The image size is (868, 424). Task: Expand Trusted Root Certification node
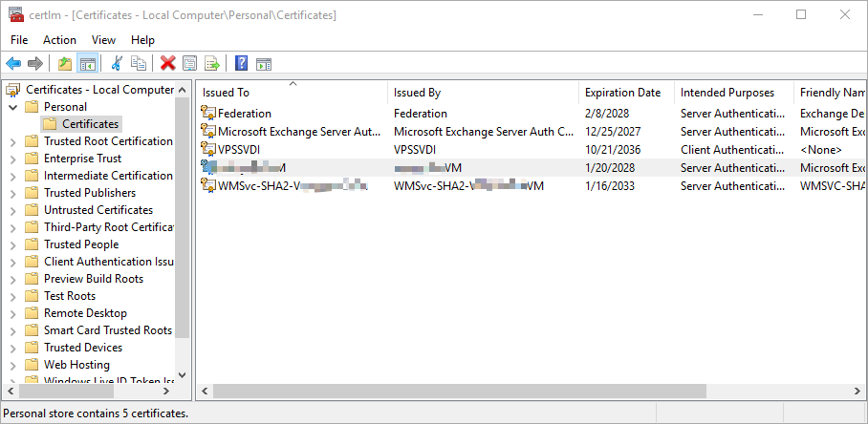[x=12, y=141]
